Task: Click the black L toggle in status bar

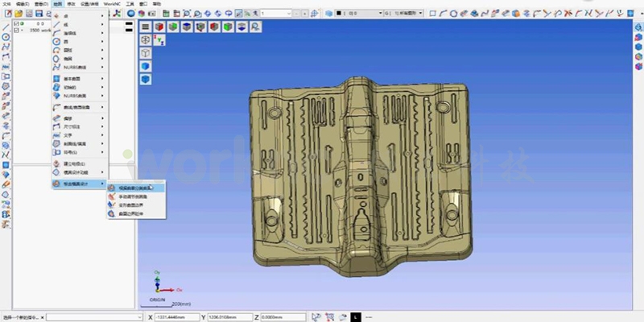Action: 354,317
